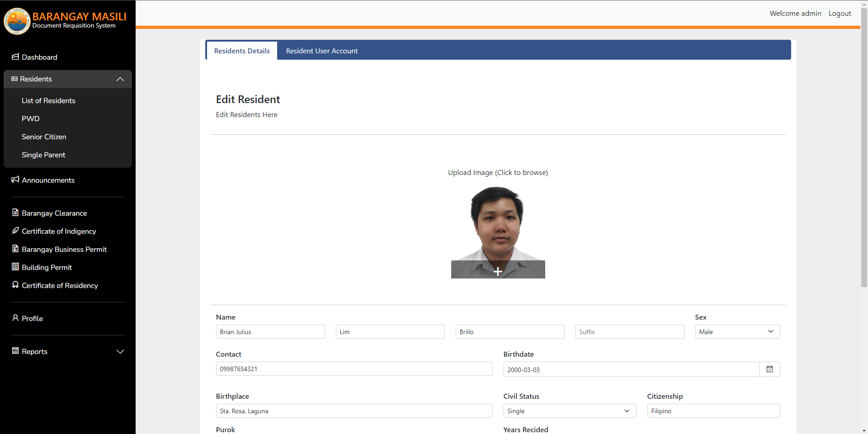Click the Logout link
This screenshot has height=434, width=868.
point(840,14)
